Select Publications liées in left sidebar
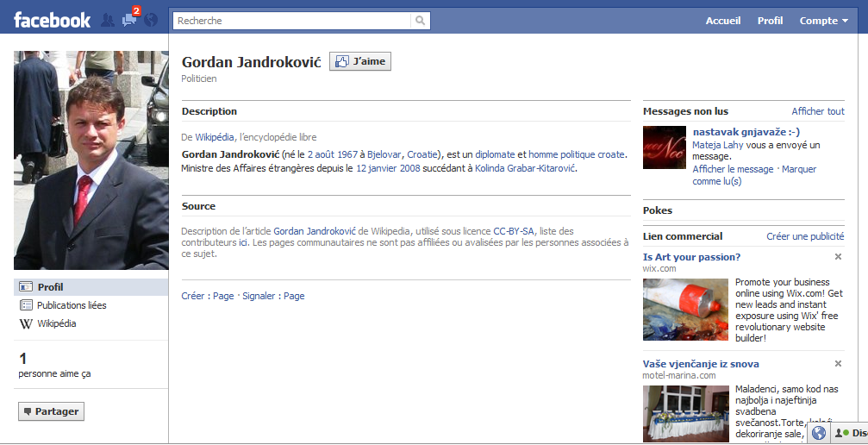868x445 pixels. pos(72,305)
